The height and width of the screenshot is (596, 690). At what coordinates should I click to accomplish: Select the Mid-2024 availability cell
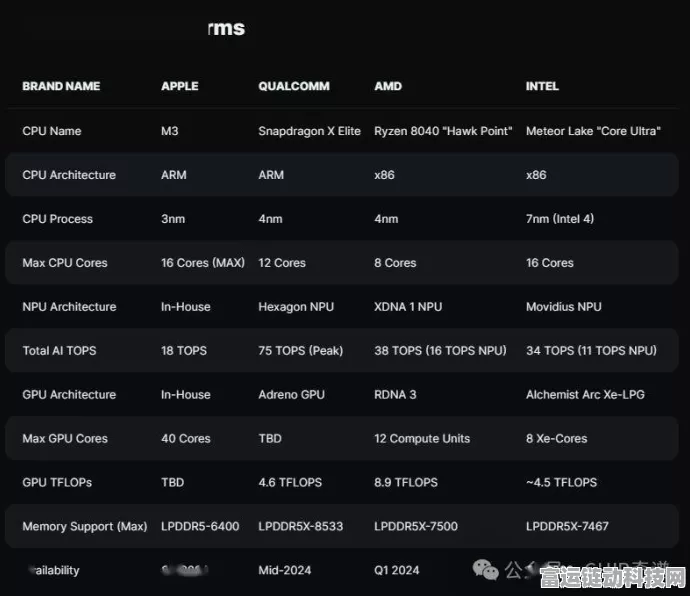pos(285,570)
